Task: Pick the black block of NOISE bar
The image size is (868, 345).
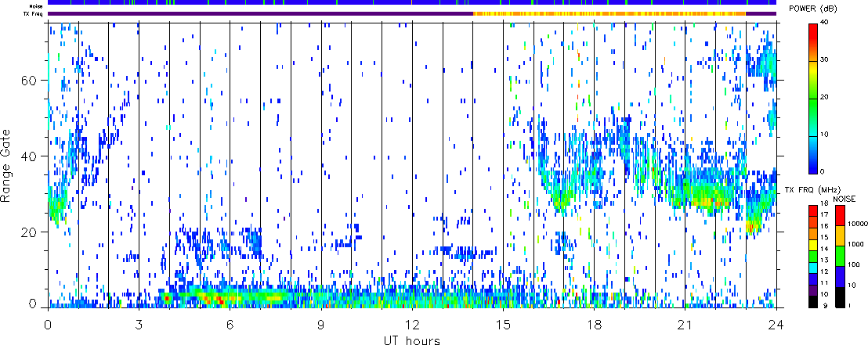Action: (841, 297)
